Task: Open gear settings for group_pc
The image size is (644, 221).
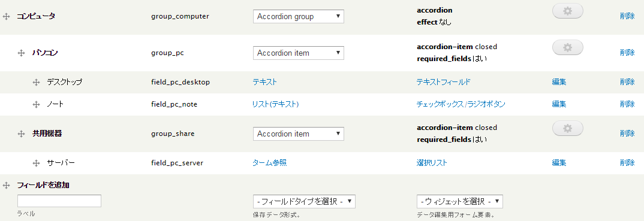Action: 568,47
